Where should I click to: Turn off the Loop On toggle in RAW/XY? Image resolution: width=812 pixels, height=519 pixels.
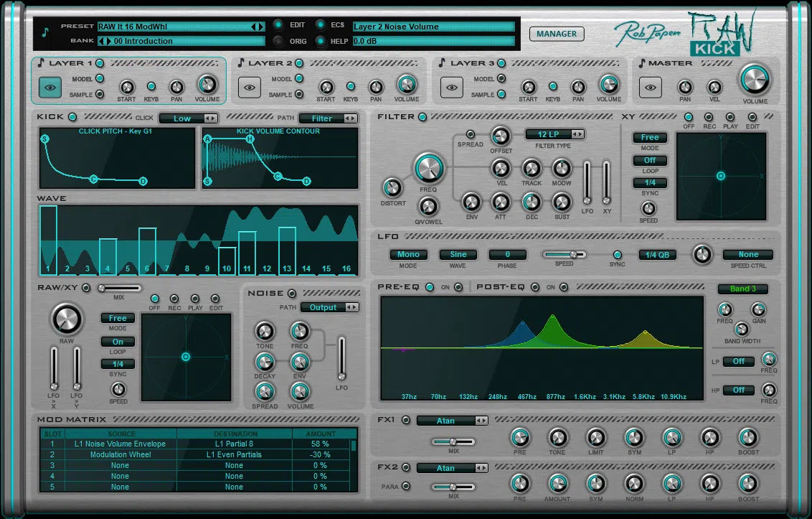(x=117, y=342)
